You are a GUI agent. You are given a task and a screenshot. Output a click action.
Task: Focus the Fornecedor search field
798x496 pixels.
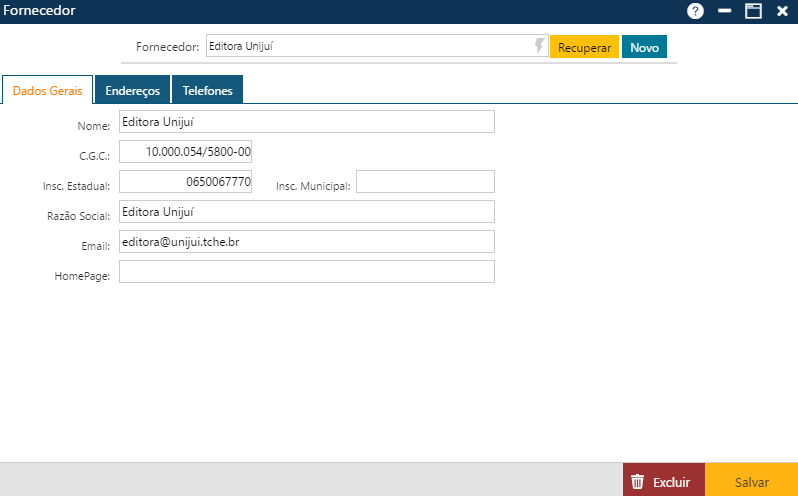pos(368,46)
